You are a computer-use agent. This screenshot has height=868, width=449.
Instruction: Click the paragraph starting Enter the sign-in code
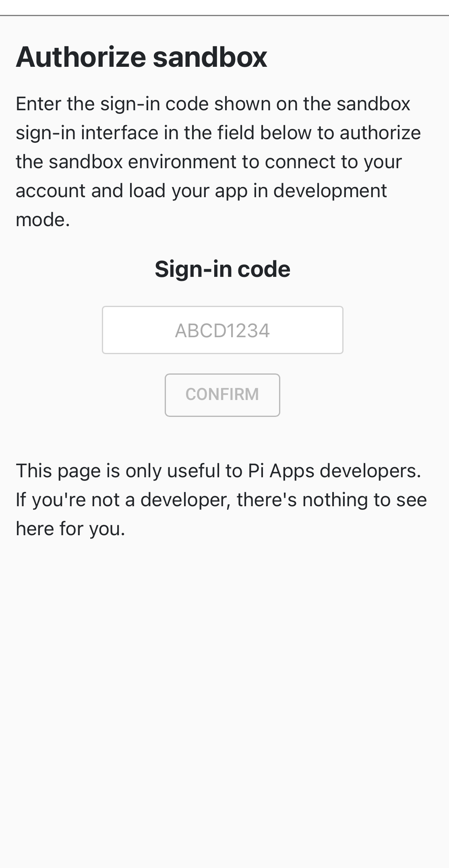pos(218,162)
